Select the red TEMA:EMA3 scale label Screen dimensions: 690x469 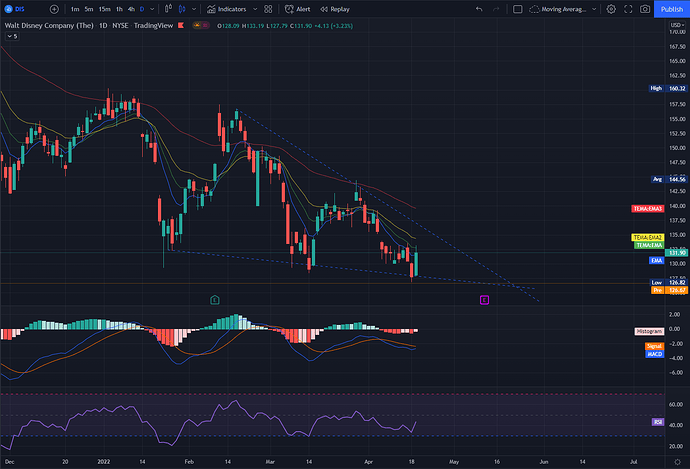[x=648, y=209]
